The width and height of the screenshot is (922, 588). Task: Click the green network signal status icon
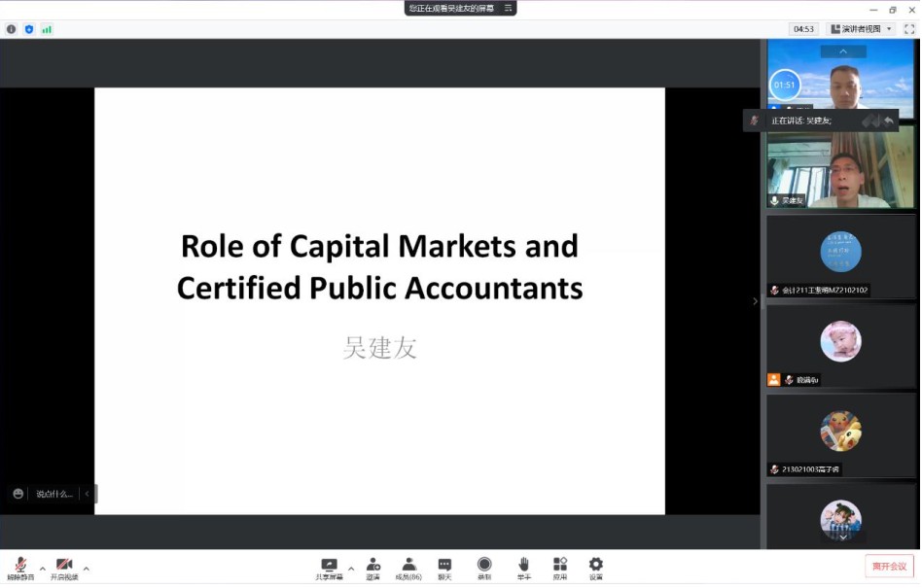(47, 29)
